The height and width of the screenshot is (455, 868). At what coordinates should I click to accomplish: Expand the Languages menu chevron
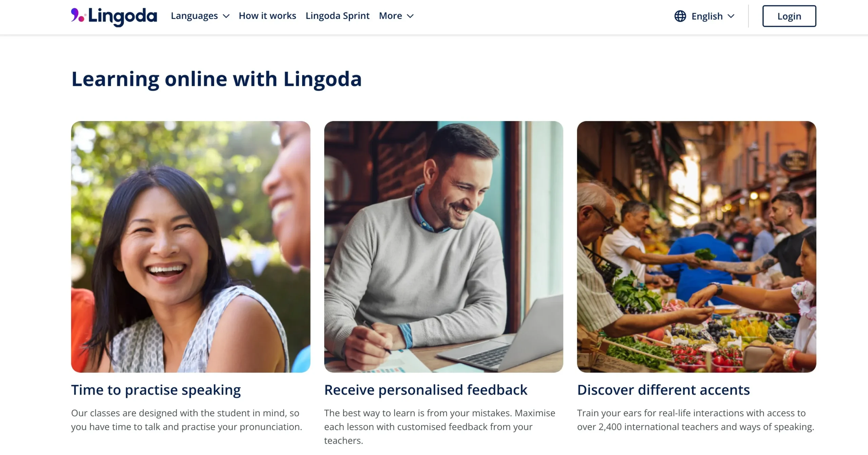pyautogui.click(x=226, y=16)
